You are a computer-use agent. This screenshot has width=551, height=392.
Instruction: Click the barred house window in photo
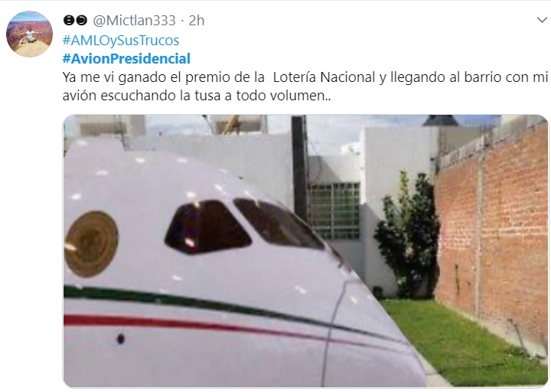pyautogui.click(x=334, y=211)
